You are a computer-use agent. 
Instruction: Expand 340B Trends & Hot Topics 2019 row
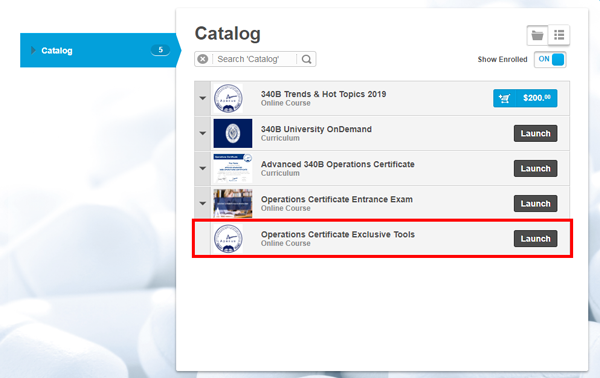pyautogui.click(x=202, y=98)
